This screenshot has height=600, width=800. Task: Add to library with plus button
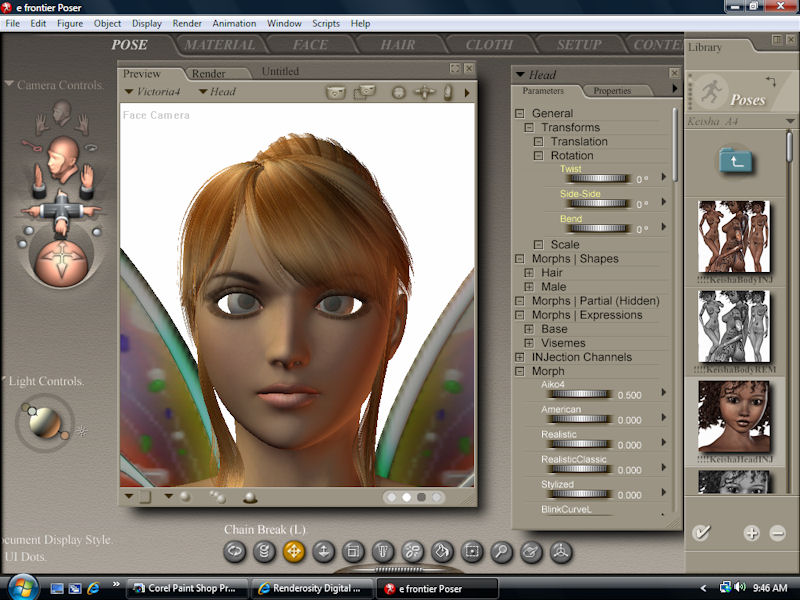click(751, 533)
